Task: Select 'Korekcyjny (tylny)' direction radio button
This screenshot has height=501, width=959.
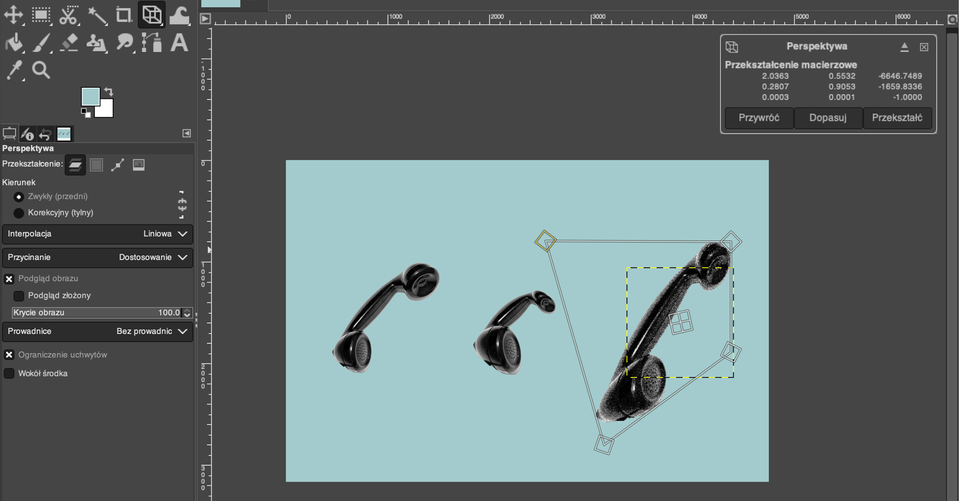Action: click(x=19, y=213)
